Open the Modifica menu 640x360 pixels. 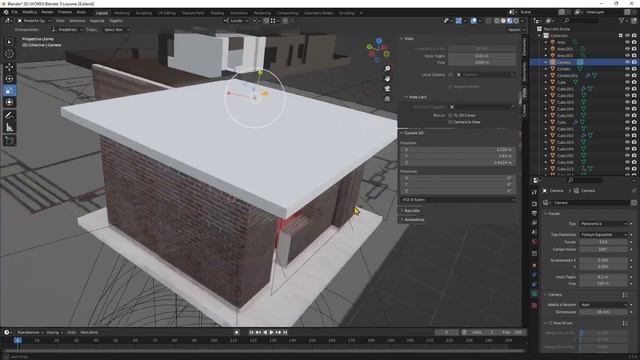coord(29,12)
